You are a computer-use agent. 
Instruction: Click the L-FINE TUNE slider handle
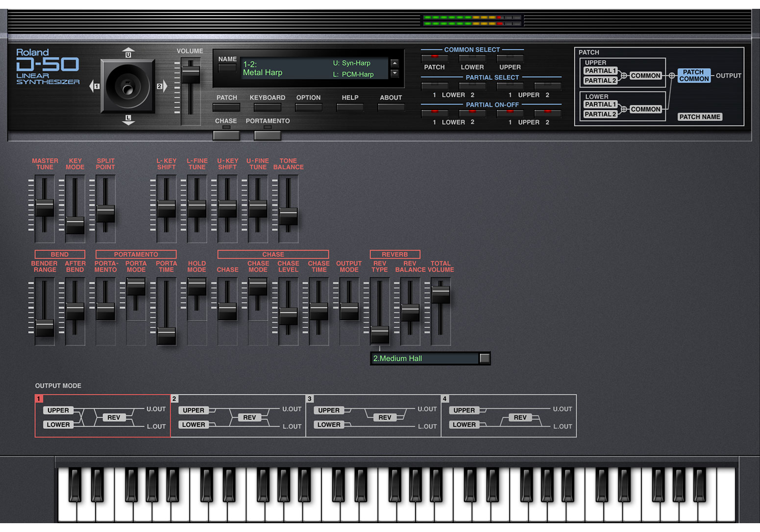pyautogui.click(x=196, y=209)
